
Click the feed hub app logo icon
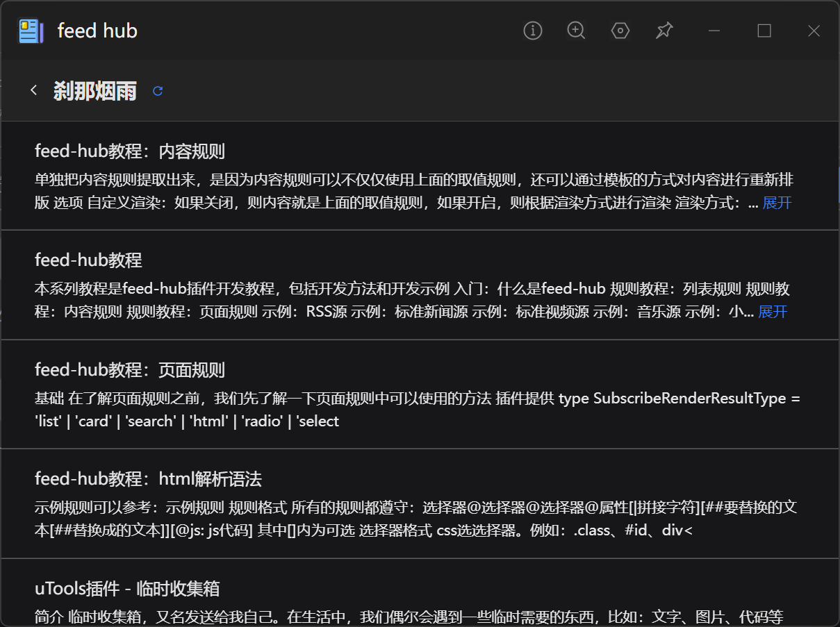click(31, 31)
